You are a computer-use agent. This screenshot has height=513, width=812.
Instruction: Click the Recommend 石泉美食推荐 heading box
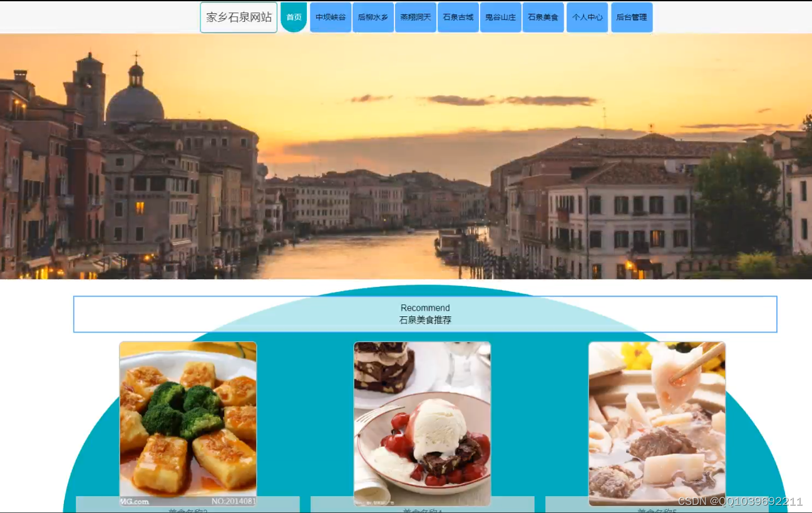click(x=425, y=314)
